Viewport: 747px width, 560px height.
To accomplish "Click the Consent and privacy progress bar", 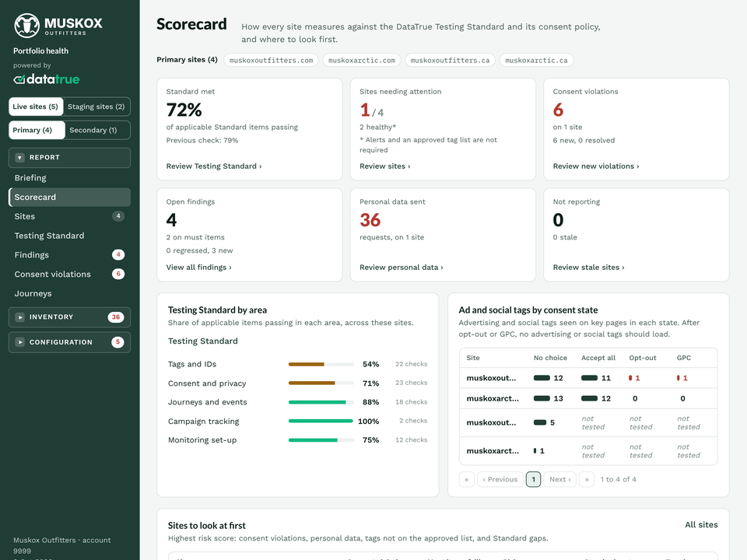I will pyautogui.click(x=321, y=383).
